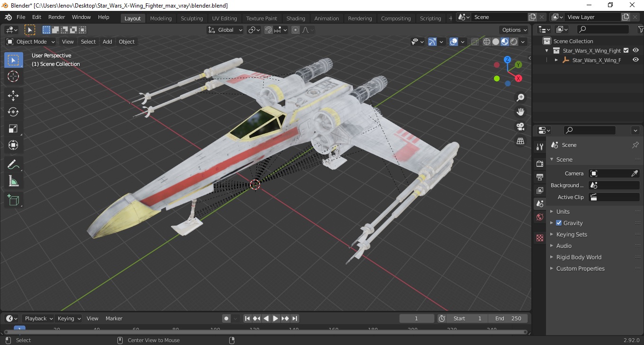Choose the Measure tool
The height and width of the screenshot is (345, 644).
13,181
